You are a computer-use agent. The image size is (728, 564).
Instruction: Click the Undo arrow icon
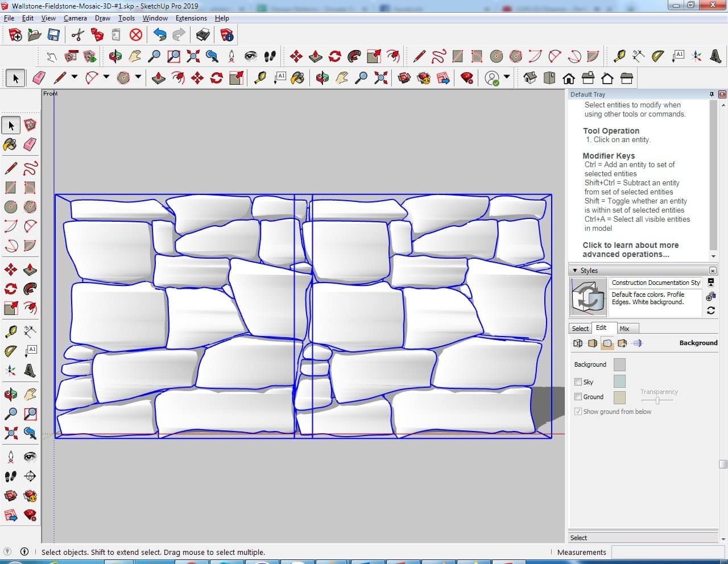160,35
